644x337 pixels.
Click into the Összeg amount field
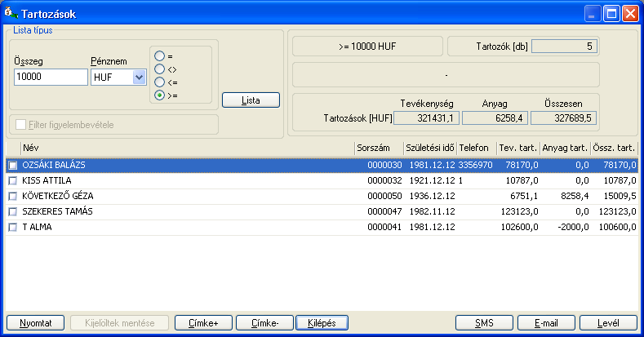[51, 78]
